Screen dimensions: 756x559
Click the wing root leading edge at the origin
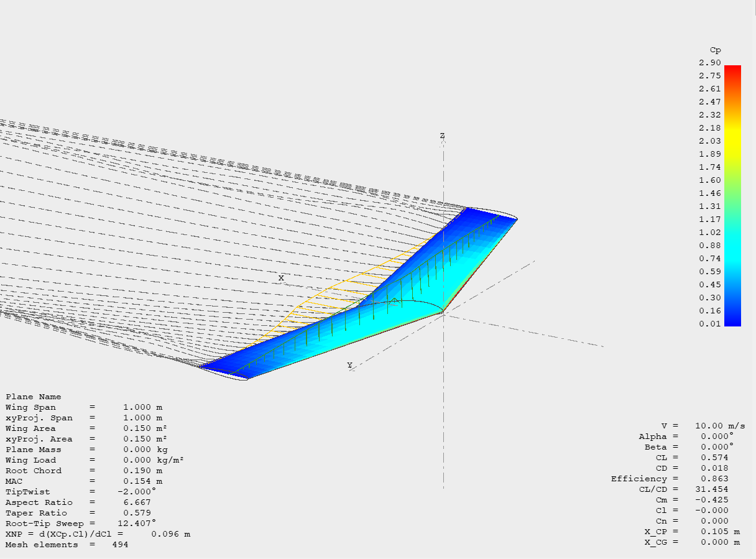[x=443, y=313]
